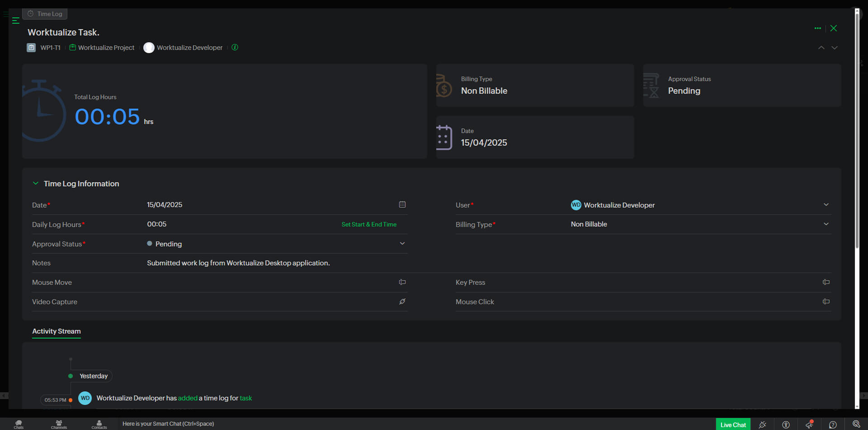Open the Approval Status dropdown
The image size is (868, 430).
[402, 243]
